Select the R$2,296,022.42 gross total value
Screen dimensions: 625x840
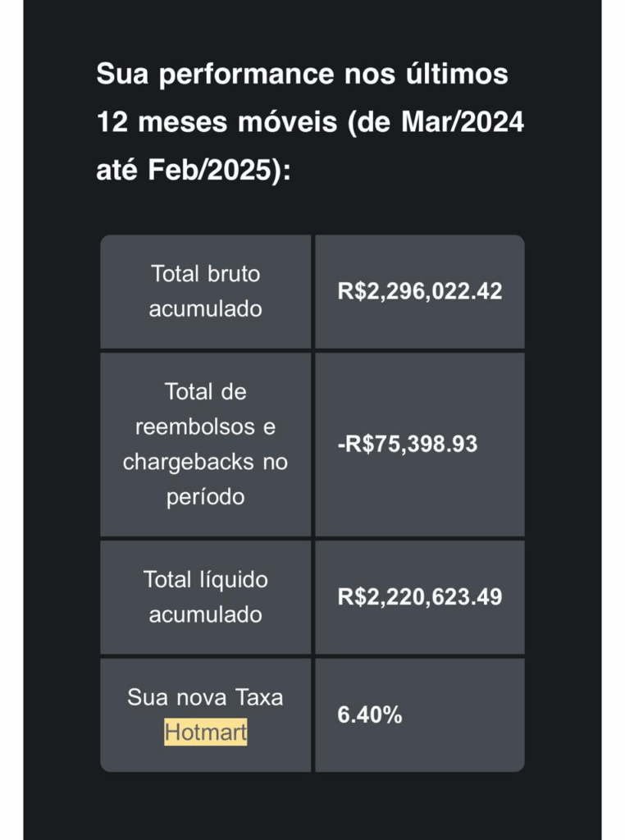pos(420,291)
